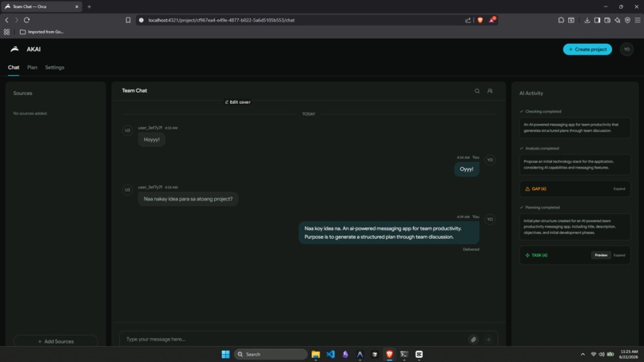Click the Analysis completed summary card

[x=574, y=165]
